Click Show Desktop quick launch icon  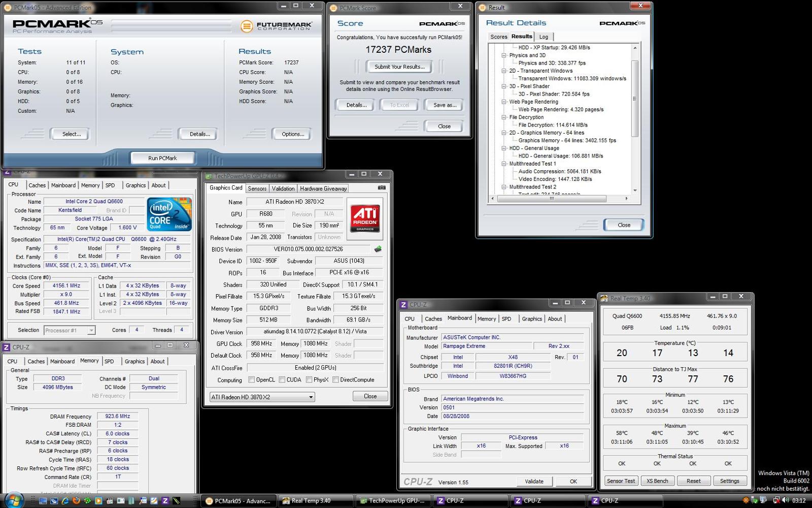click(x=43, y=501)
